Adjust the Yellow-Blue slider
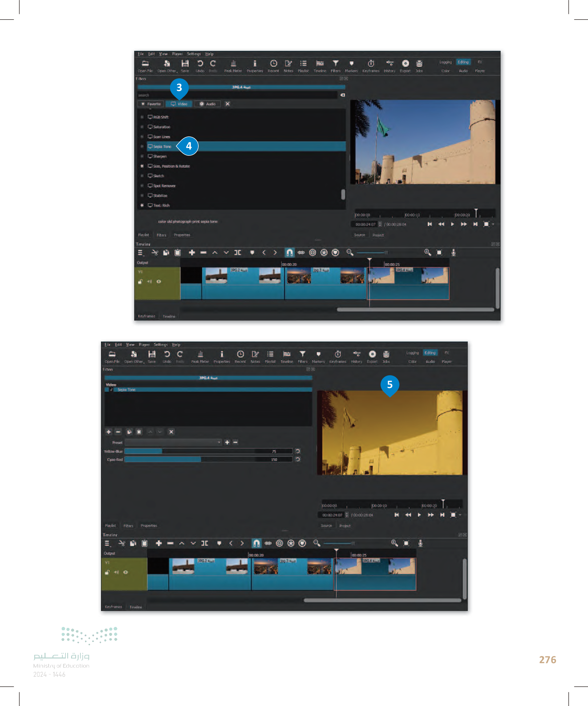The image size is (588, 706). point(208,451)
